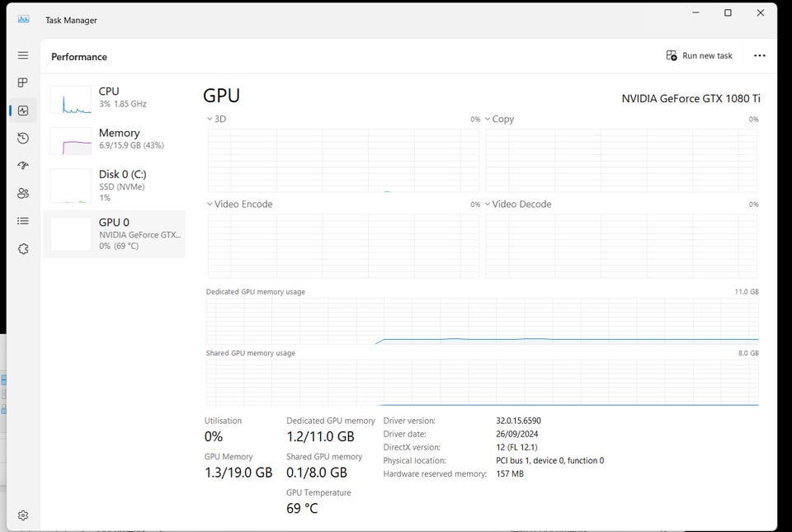Click the Dedicated GPU memory usage graph
This screenshot has height=532, width=792.
(x=482, y=321)
